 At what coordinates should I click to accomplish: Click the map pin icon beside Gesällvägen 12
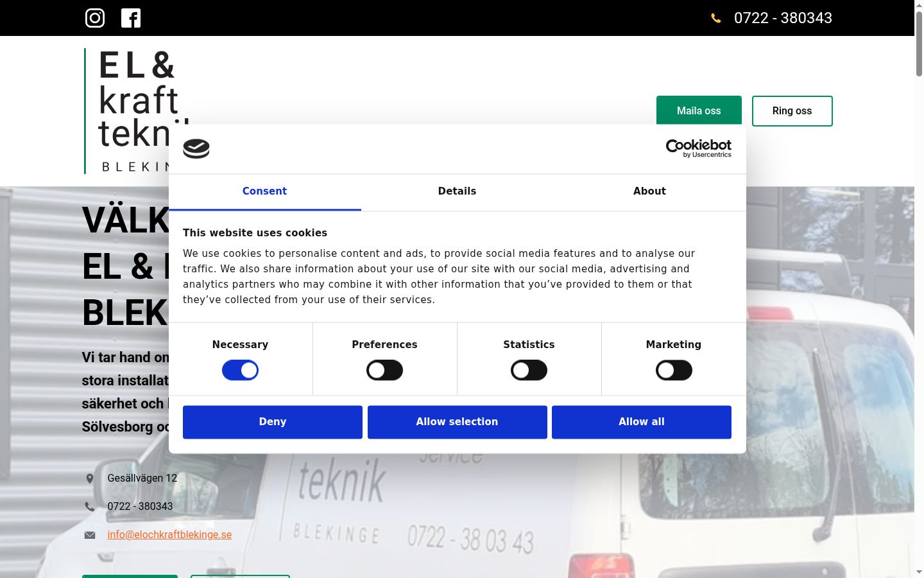[90, 478]
